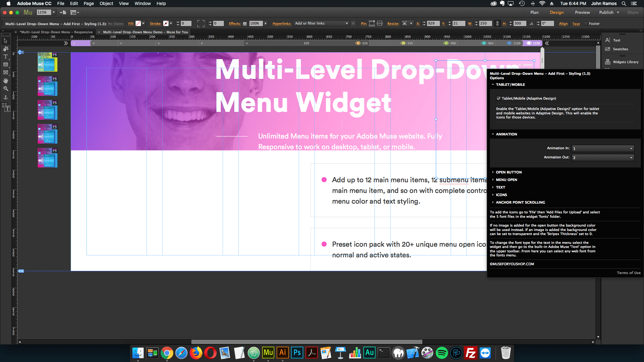This screenshot has width=644, height=362.
Task: Select the Text tool in toolbar
Action: coord(6,57)
